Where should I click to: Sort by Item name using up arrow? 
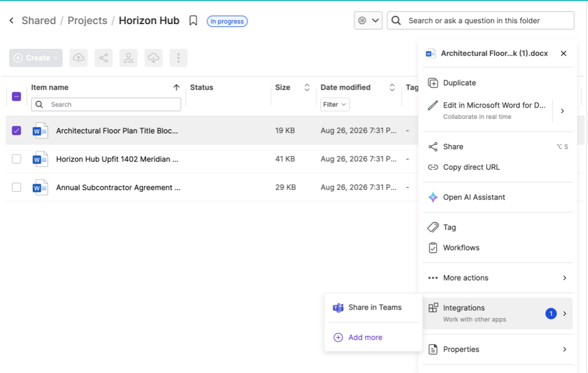[176, 87]
